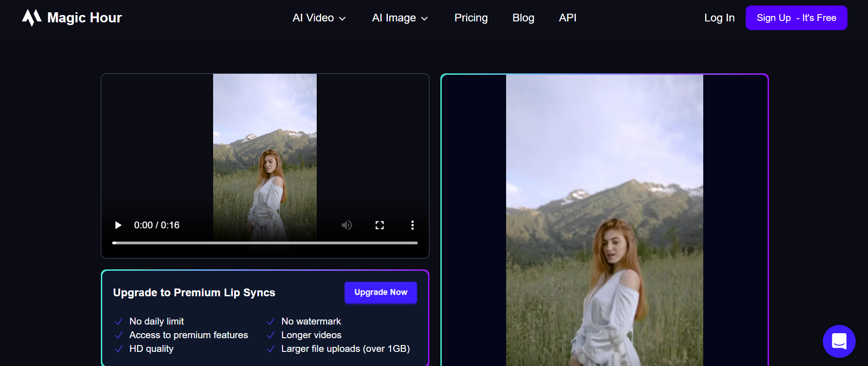Click the Magic Hour logo icon
This screenshot has width=868, height=366.
click(x=31, y=18)
